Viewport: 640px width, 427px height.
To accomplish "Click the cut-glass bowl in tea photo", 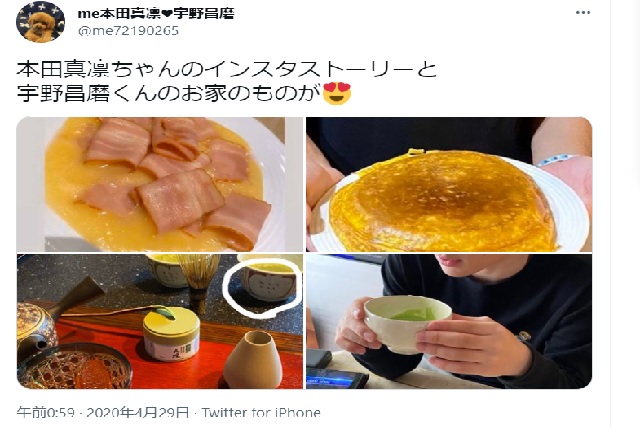I will coord(74,366).
